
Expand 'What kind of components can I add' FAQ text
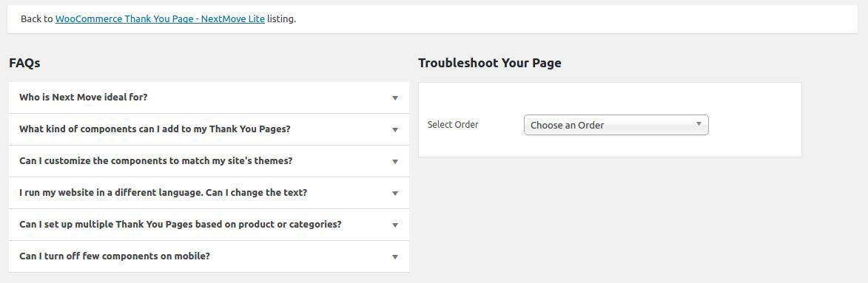pyautogui.click(x=155, y=129)
